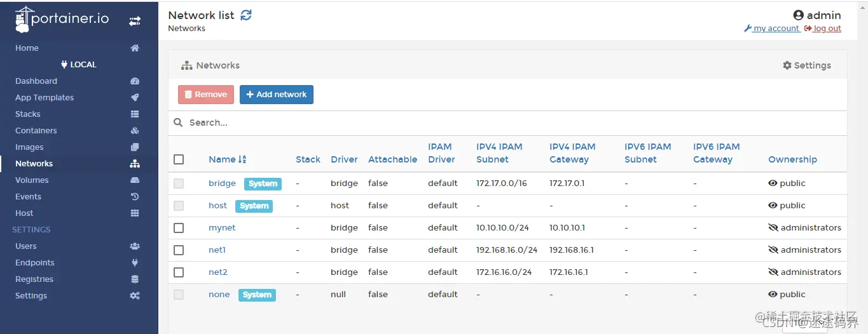Click the log out link
This screenshot has width=868, height=334.
click(823, 29)
